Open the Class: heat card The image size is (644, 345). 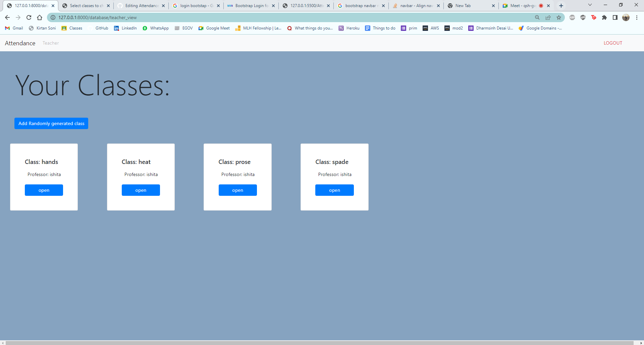(x=141, y=190)
